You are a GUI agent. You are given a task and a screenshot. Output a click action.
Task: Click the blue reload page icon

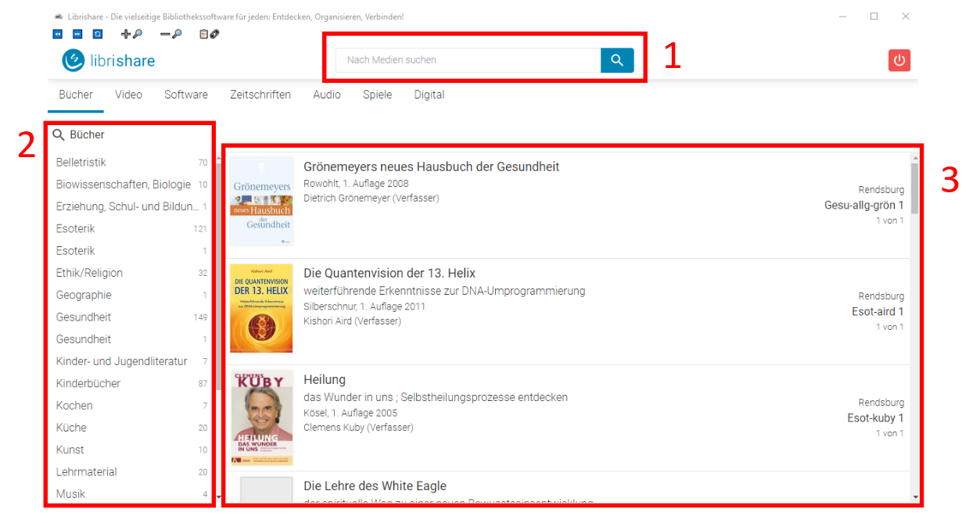tap(98, 34)
